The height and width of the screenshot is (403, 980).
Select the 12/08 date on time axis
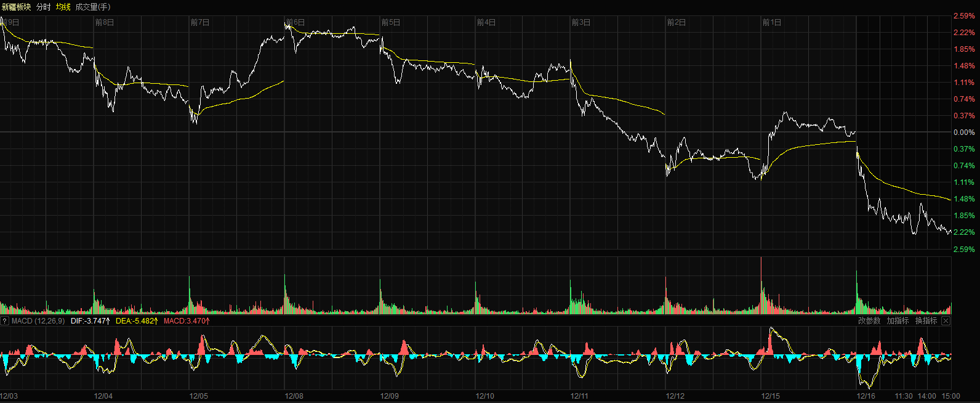pyautogui.click(x=294, y=396)
